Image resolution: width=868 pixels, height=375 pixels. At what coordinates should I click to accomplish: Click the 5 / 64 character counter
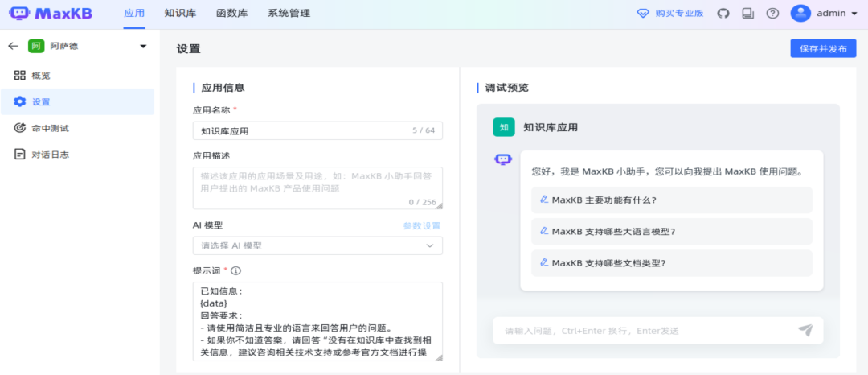424,130
